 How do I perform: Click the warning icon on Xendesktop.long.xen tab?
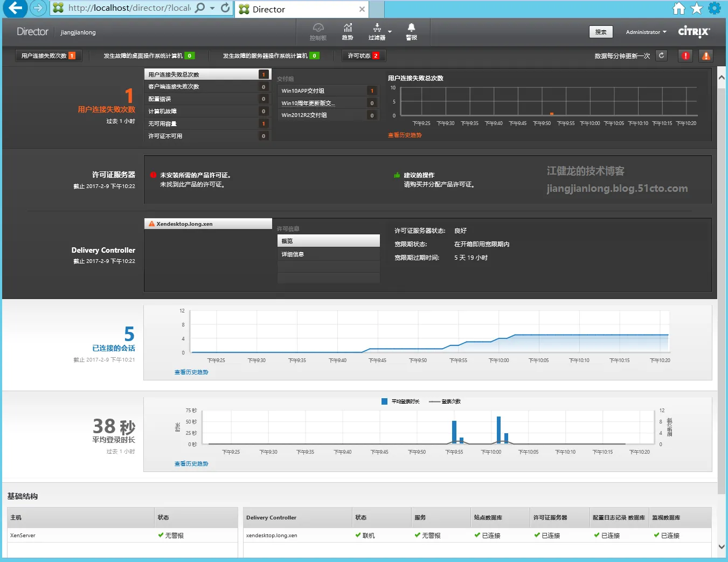coord(151,224)
